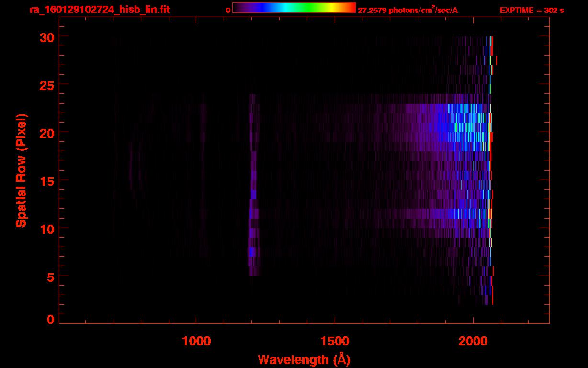The height and width of the screenshot is (368, 588).
Task: Click the 27.2579 photons/cm²/sec/A label
Action: pos(408,10)
